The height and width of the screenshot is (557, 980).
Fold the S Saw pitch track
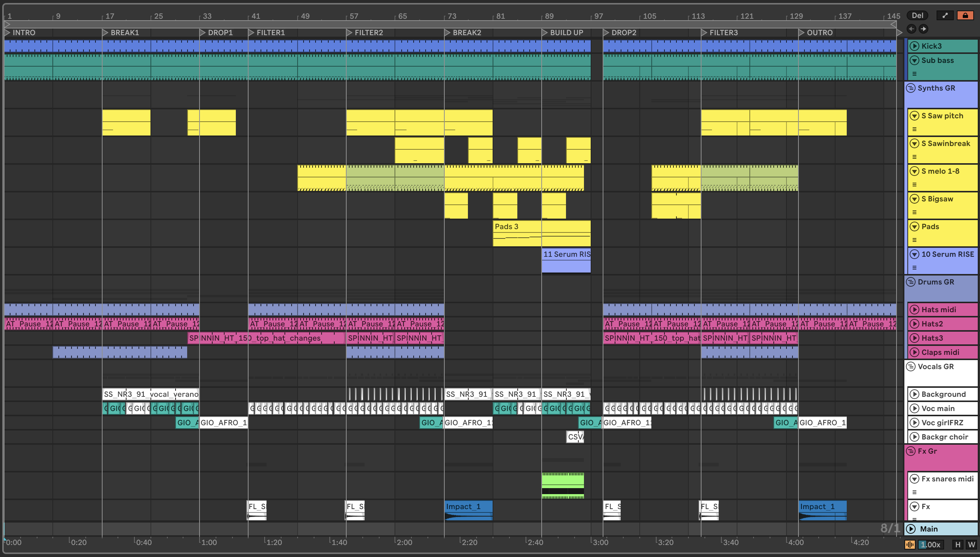tap(914, 116)
